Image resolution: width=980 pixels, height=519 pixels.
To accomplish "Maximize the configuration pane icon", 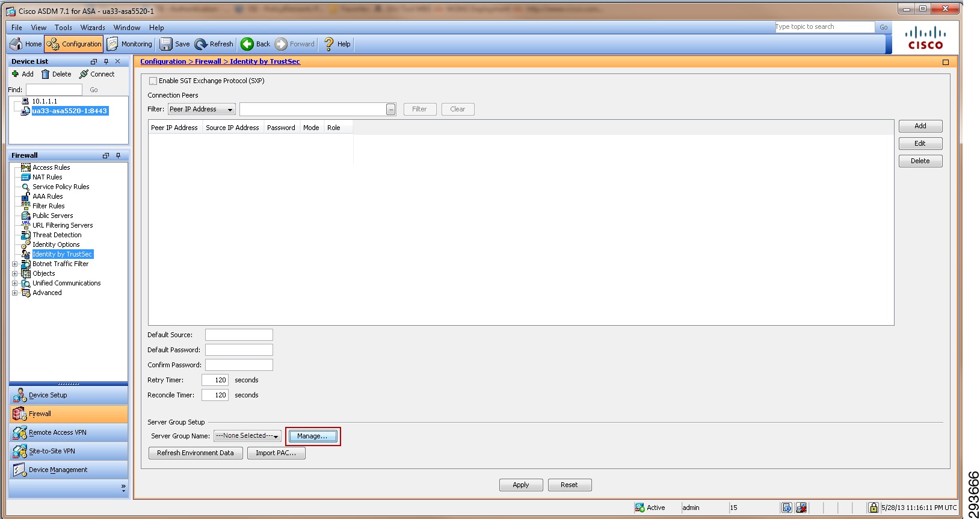I will [946, 62].
